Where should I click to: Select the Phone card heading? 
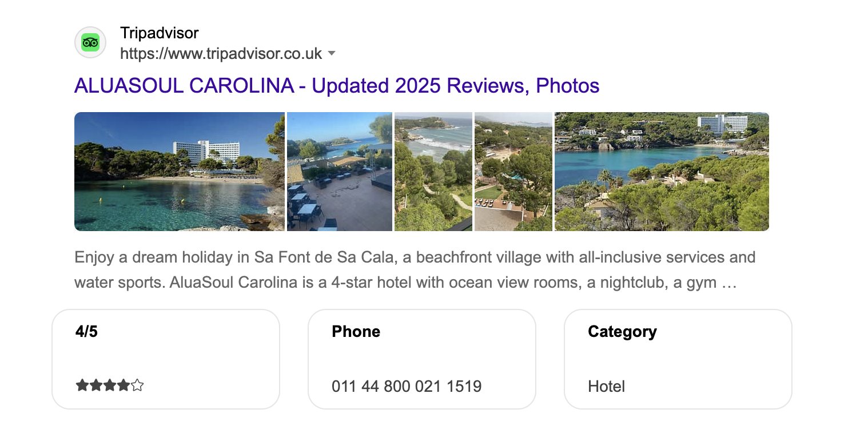tap(355, 331)
